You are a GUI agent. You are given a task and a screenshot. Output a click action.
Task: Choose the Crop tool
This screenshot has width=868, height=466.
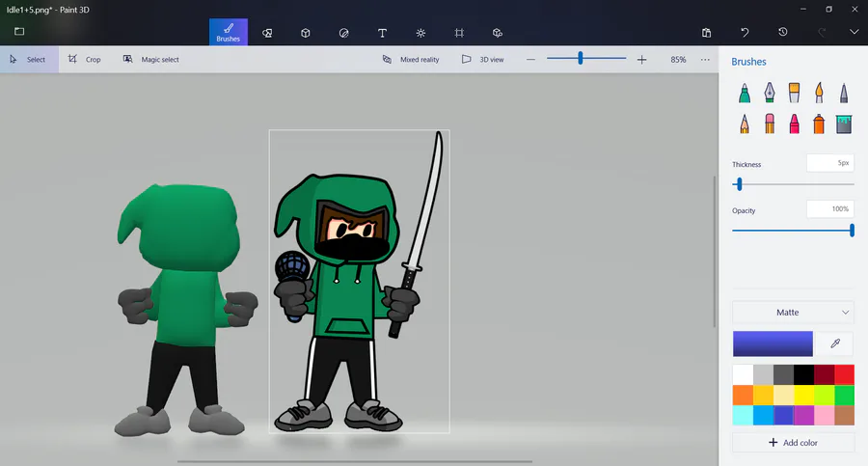[85, 59]
